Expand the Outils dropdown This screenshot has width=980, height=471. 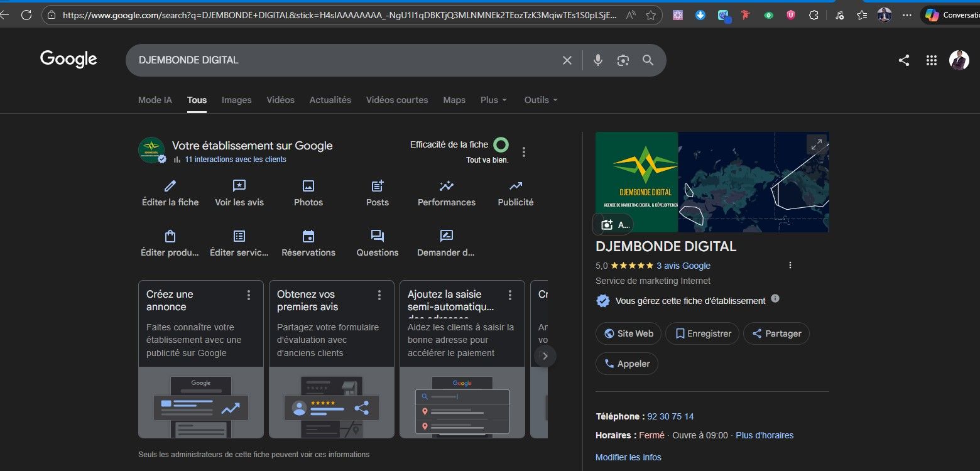541,100
